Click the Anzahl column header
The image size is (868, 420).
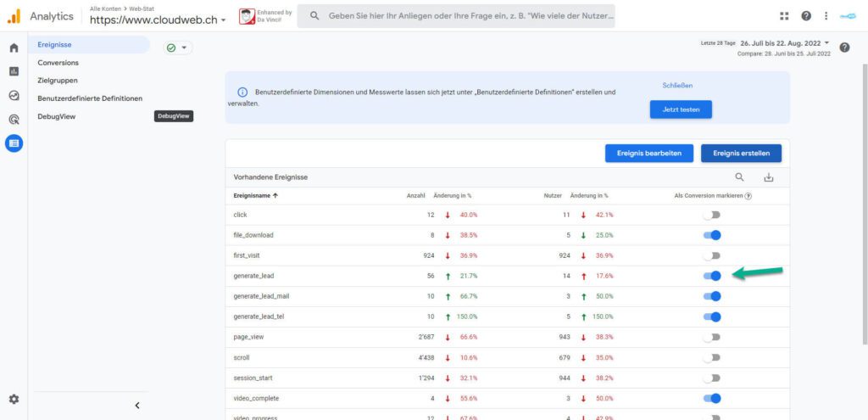pos(415,196)
